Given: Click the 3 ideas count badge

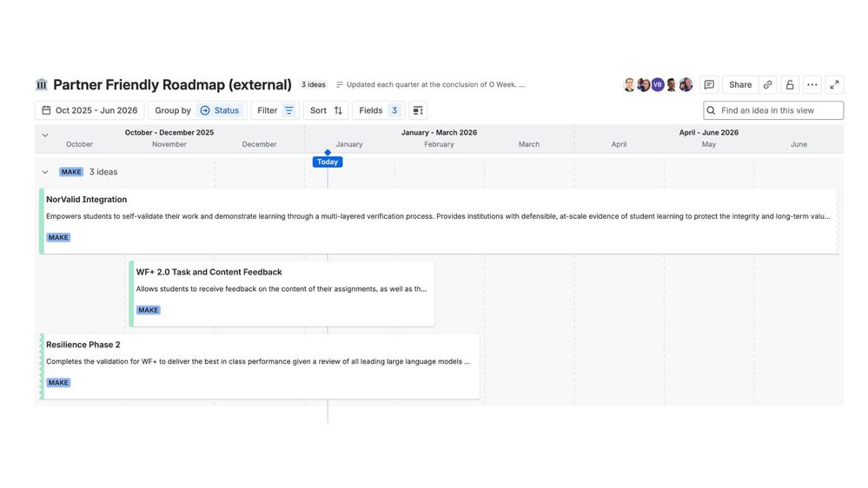Looking at the screenshot, I should (314, 84).
